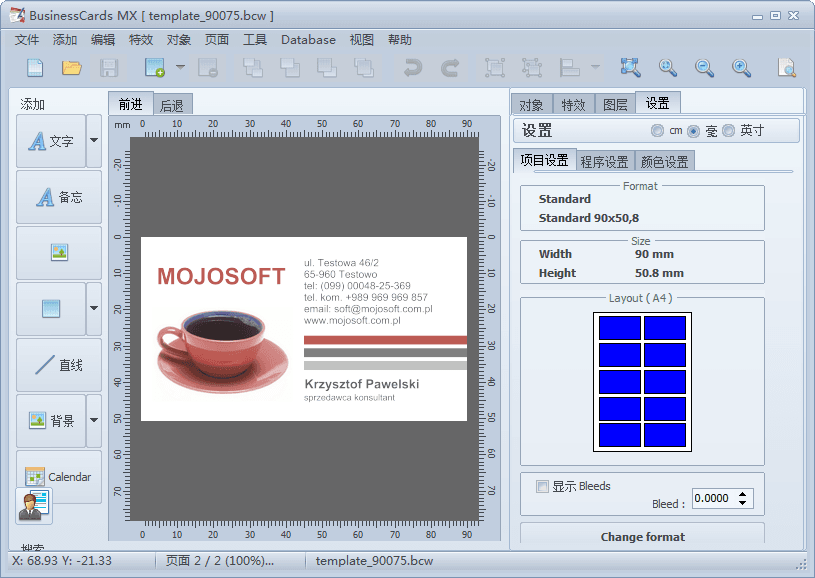Expand the 背景 button dropdown arrow
This screenshot has height=578, width=815.
pos(94,421)
